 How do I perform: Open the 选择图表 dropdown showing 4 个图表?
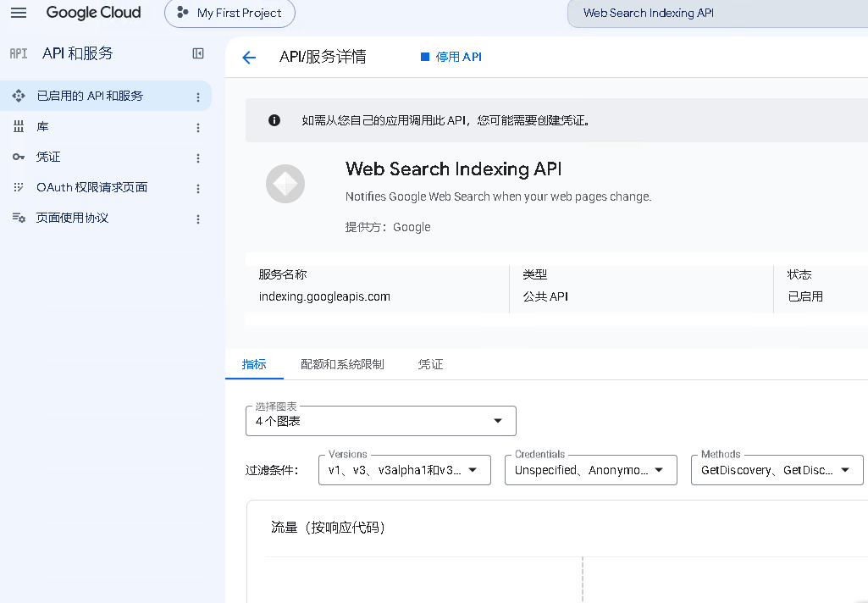381,421
